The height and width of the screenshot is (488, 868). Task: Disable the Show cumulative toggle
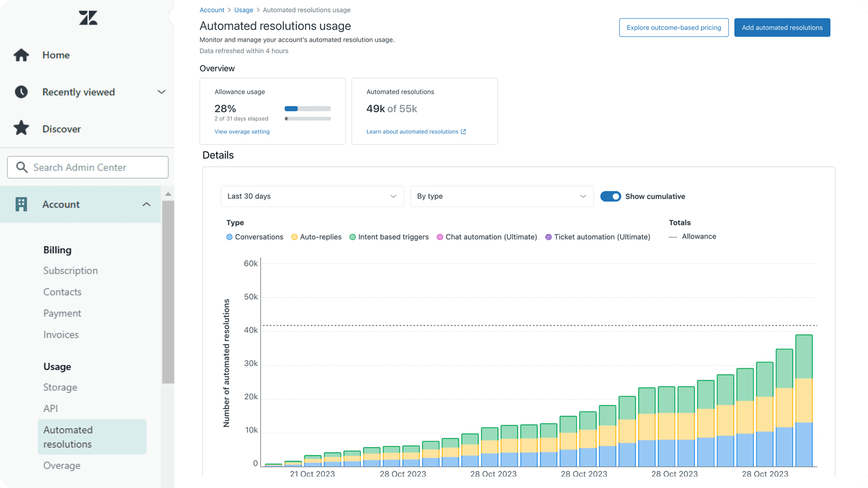[610, 196]
